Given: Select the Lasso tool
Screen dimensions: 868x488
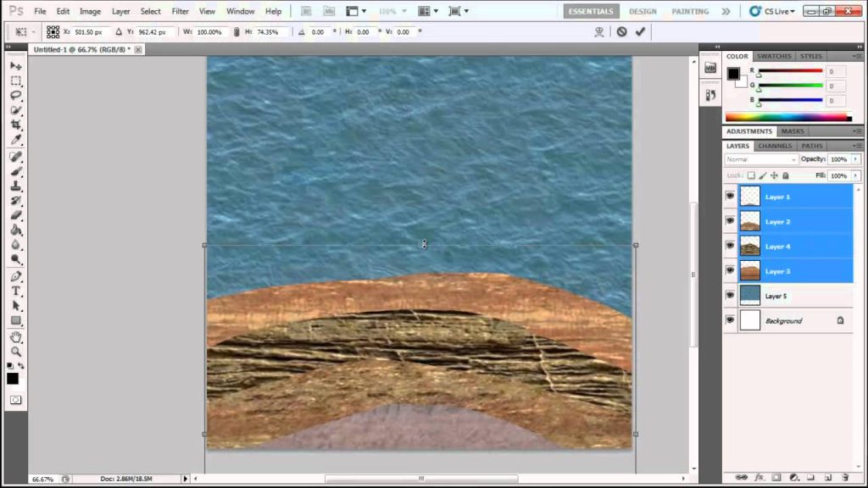Looking at the screenshot, I should click(x=15, y=95).
